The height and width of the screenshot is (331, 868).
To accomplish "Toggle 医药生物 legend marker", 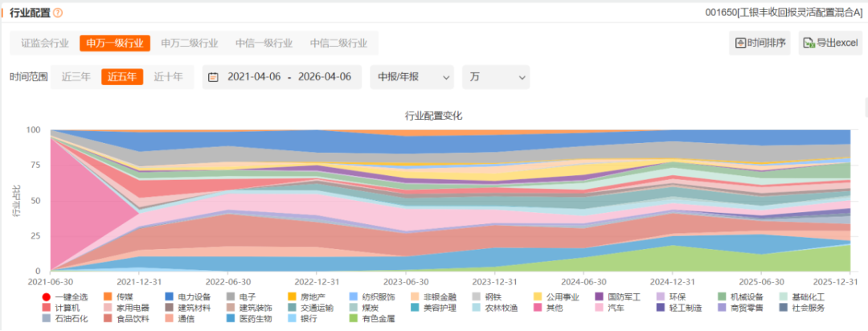I will click(231, 318).
